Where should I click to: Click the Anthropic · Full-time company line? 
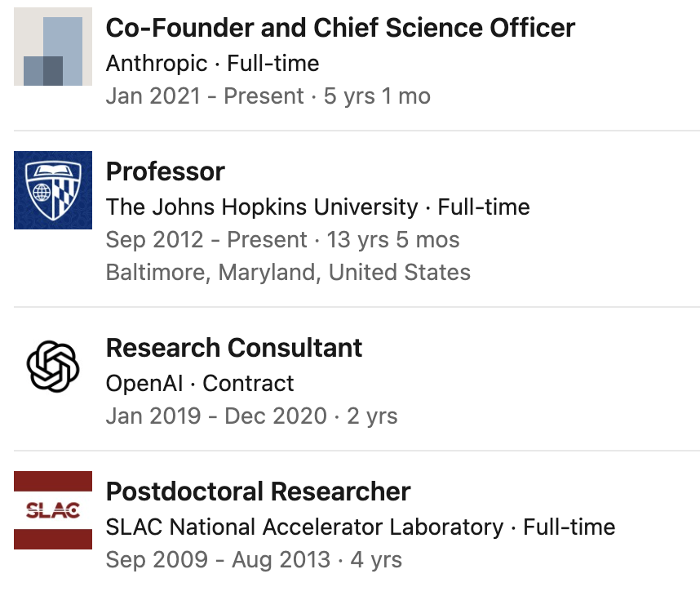[x=212, y=63]
